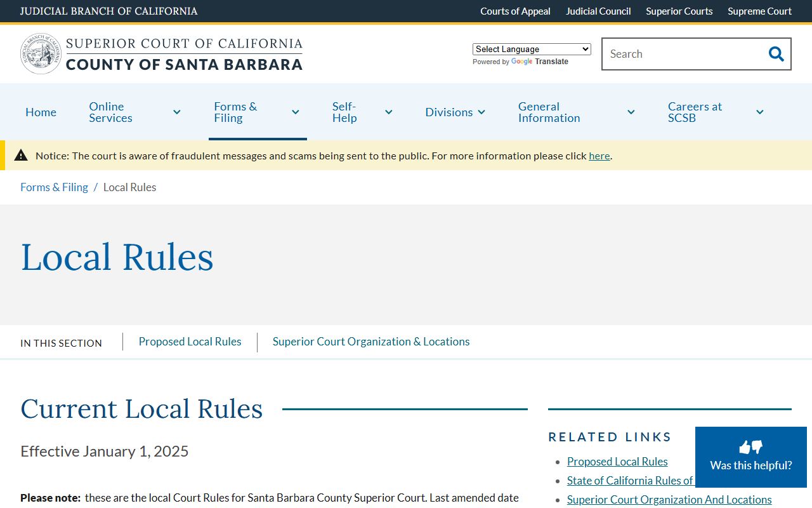Image resolution: width=812 pixels, height=508 pixels.
Task: Open Forms & Filing menu item
Action: (235, 112)
